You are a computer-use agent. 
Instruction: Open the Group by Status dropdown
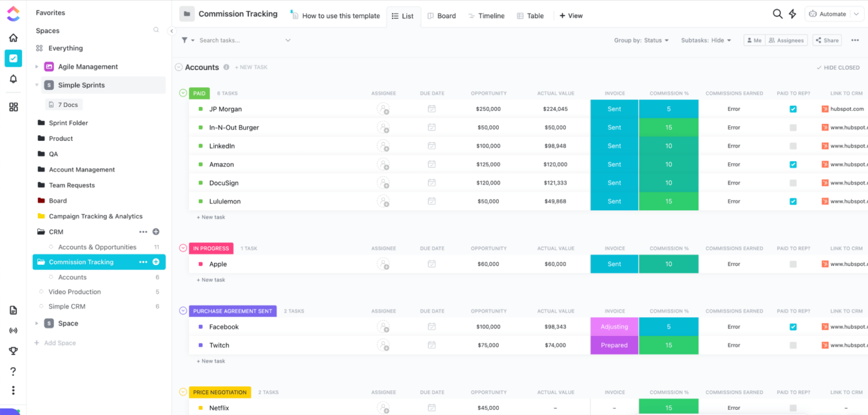[642, 40]
